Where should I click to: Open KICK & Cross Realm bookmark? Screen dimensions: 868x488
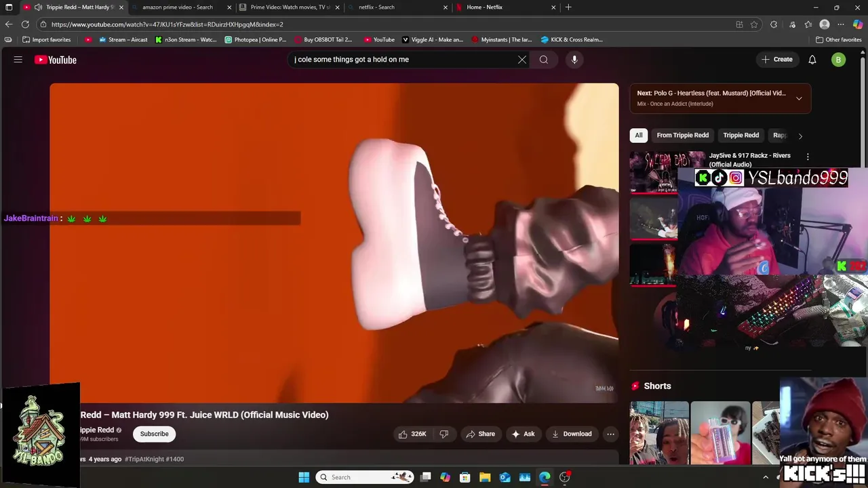pos(572,39)
